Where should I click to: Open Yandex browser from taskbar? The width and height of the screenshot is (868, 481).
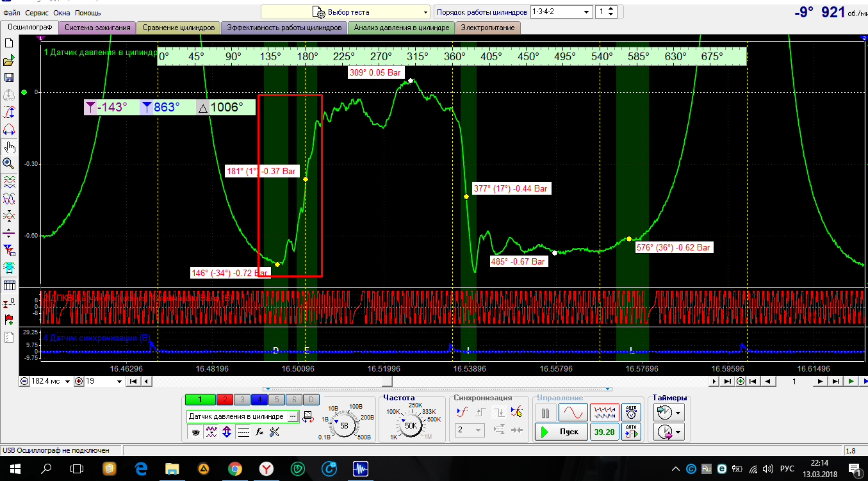(x=266, y=469)
